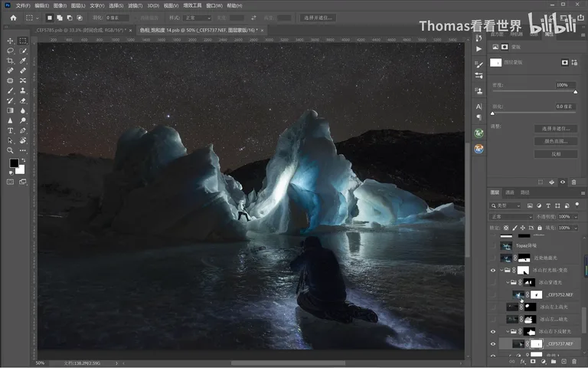Image resolution: width=588 pixels, height=368 pixels.
Task: Select the Crop tool
Action: pyautogui.click(x=10, y=61)
